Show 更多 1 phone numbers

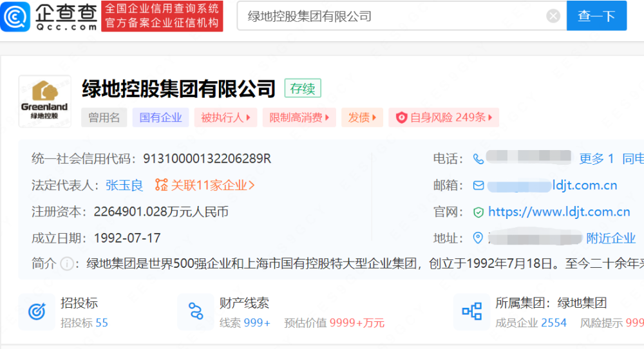tap(596, 158)
